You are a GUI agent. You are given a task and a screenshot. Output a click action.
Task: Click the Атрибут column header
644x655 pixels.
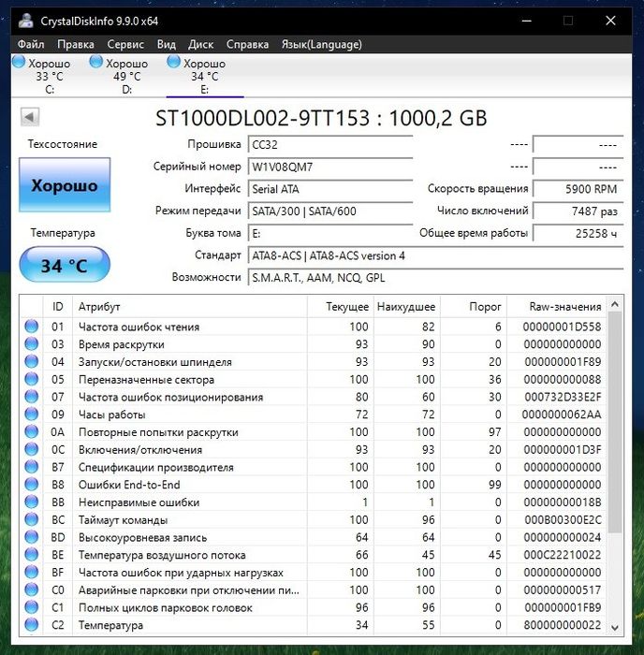pos(190,307)
